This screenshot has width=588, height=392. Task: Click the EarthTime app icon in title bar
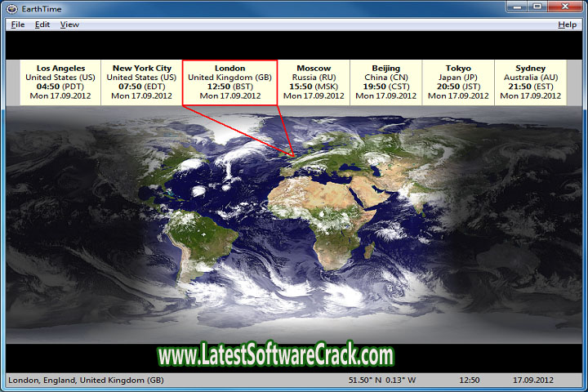(x=11, y=8)
